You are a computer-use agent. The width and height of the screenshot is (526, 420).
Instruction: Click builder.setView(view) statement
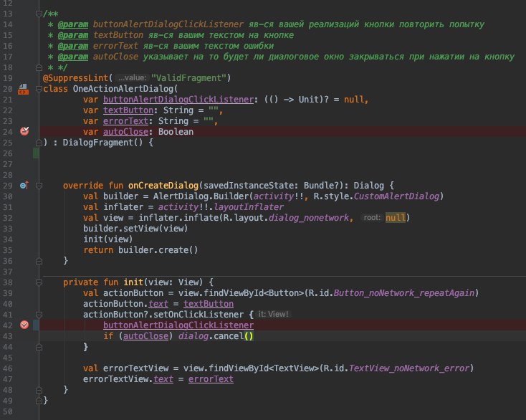(x=135, y=229)
